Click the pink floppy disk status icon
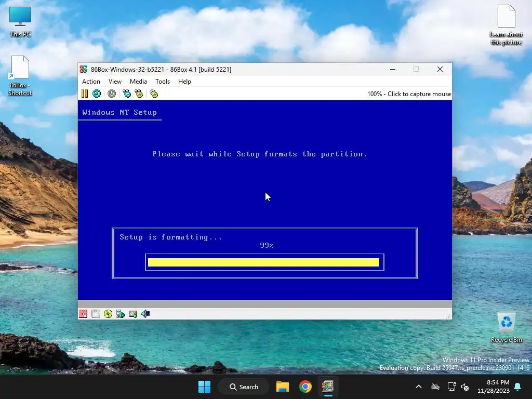The width and height of the screenshot is (532, 399). coord(83,314)
